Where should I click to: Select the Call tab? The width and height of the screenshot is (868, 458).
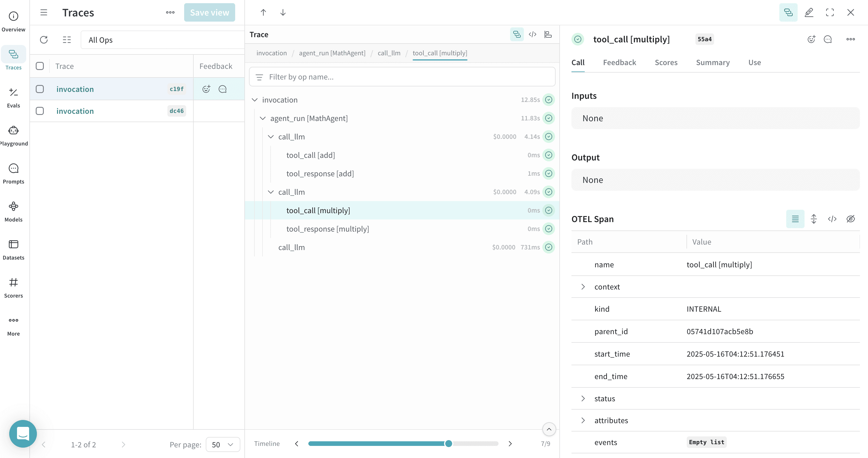(578, 63)
